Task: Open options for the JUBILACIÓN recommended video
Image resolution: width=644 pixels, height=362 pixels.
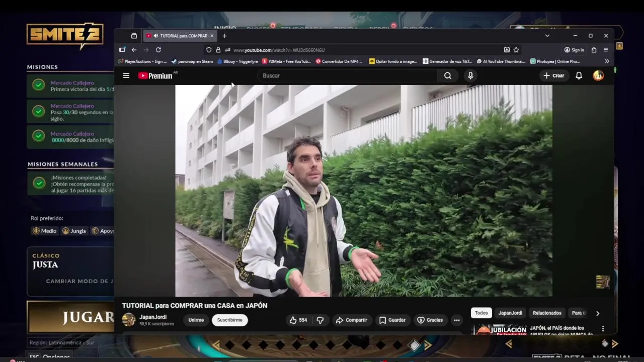Action: click(x=603, y=329)
